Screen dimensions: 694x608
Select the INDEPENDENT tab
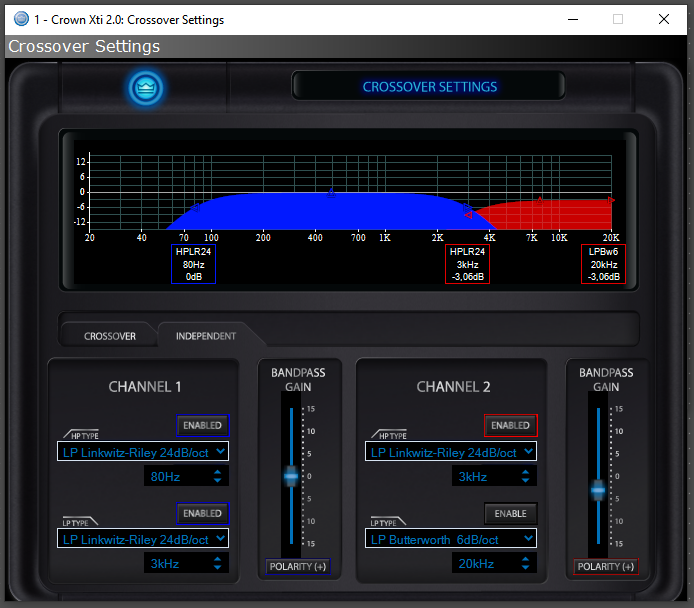(206, 336)
